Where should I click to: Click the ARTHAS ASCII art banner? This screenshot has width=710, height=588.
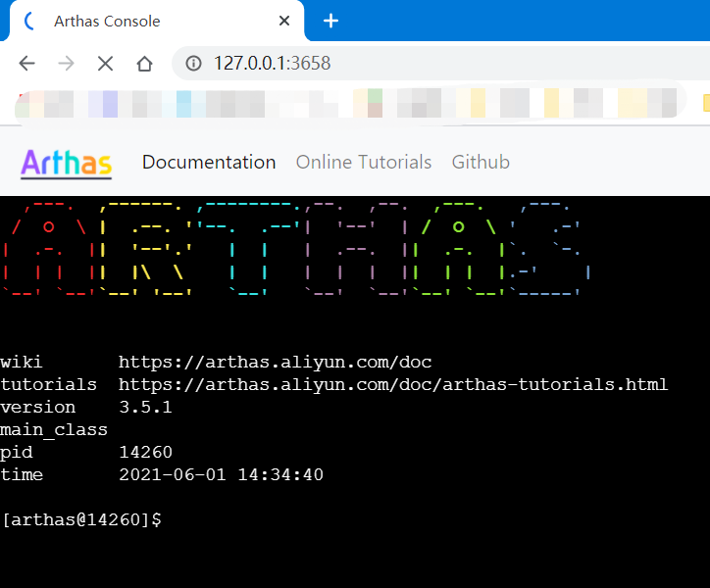[296, 248]
